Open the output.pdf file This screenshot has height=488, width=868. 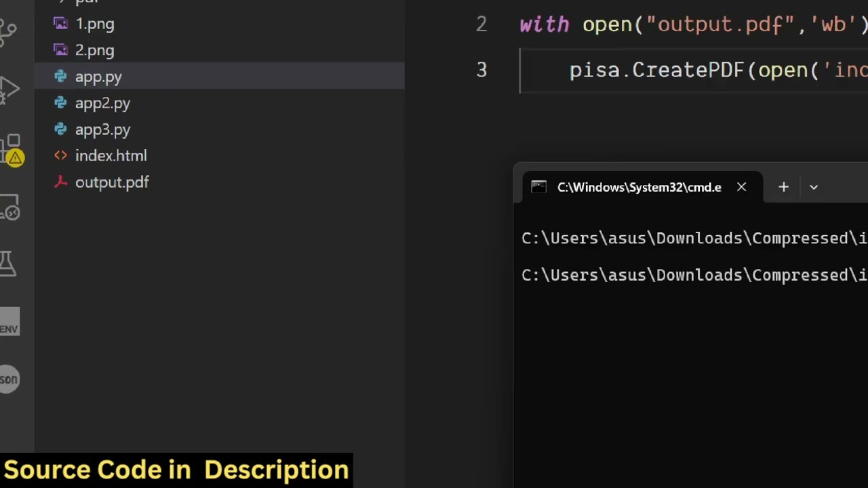(x=112, y=182)
